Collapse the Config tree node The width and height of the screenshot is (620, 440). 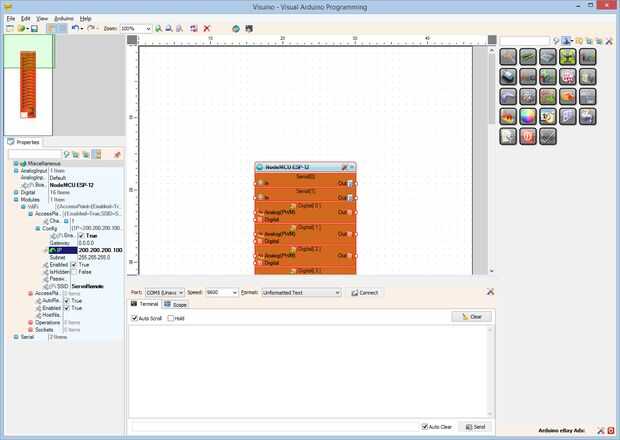coord(38,228)
